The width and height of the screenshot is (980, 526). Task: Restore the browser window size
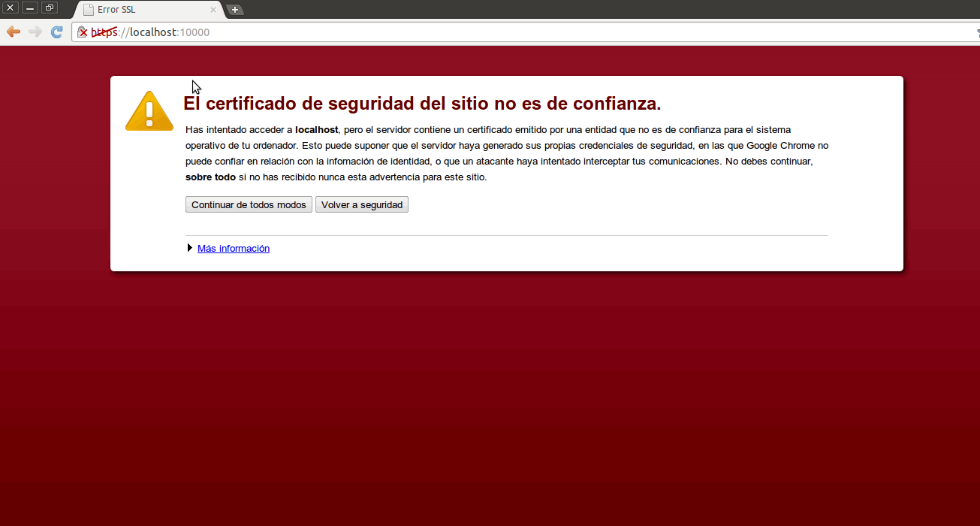click(50, 8)
